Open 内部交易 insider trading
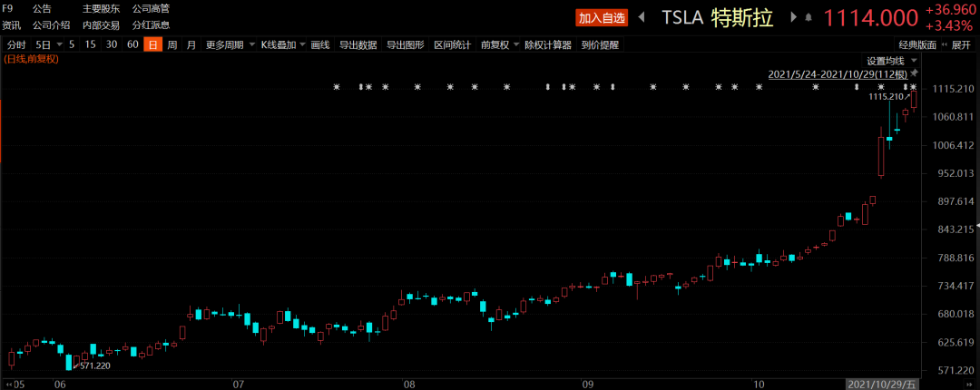980x390 pixels. [x=101, y=25]
